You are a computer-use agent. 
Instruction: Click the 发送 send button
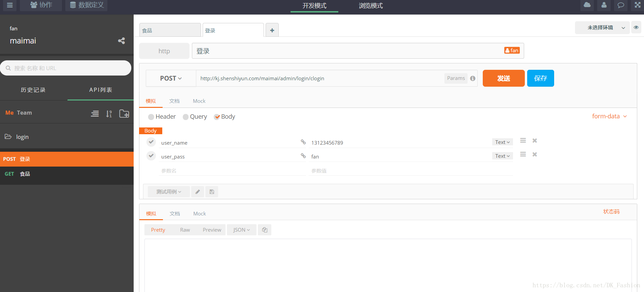click(504, 78)
